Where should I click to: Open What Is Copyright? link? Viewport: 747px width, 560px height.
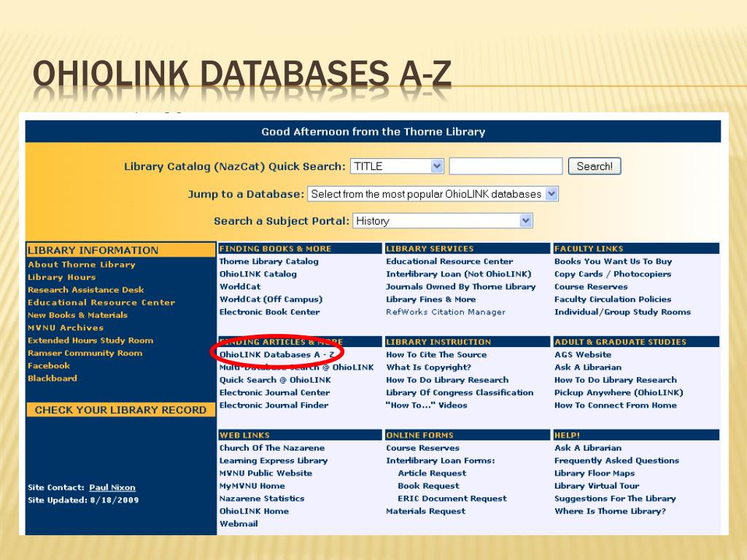point(428,367)
